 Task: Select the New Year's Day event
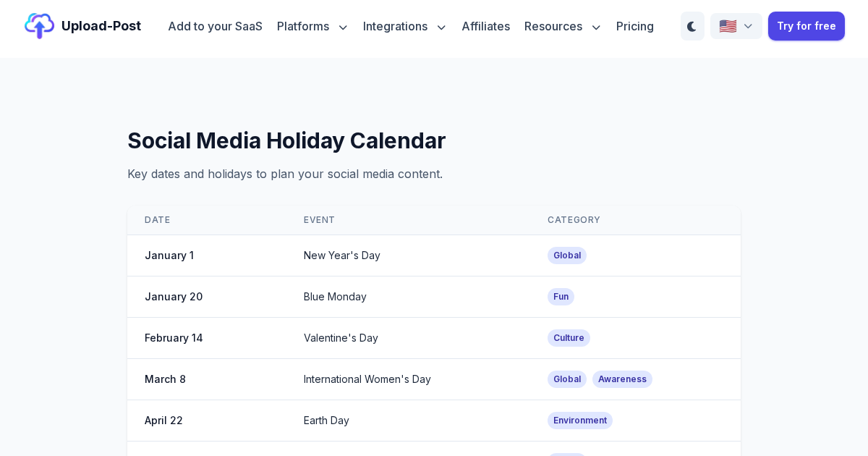pos(342,256)
